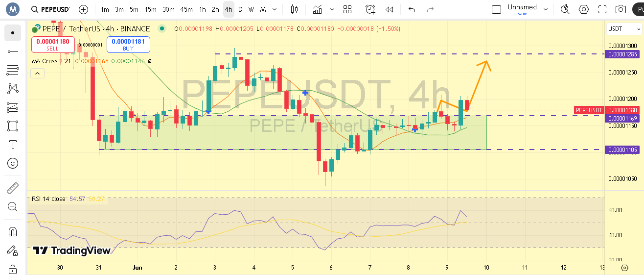Select the M monthly interval
The height and width of the screenshot is (275, 644).
pyautogui.click(x=263, y=9)
